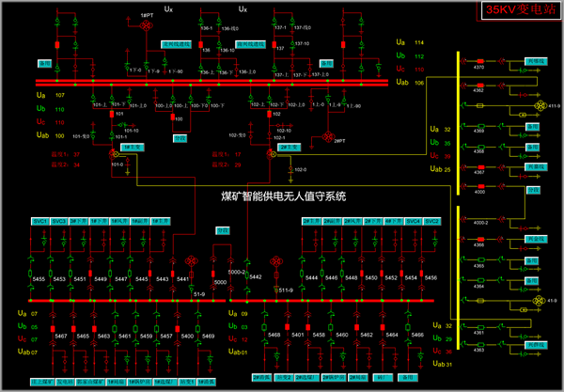This screenshot has width=564, height=392.
Task: Open the SVC4 feeder button
Action: pyautogui.click(x=413, y=221)
